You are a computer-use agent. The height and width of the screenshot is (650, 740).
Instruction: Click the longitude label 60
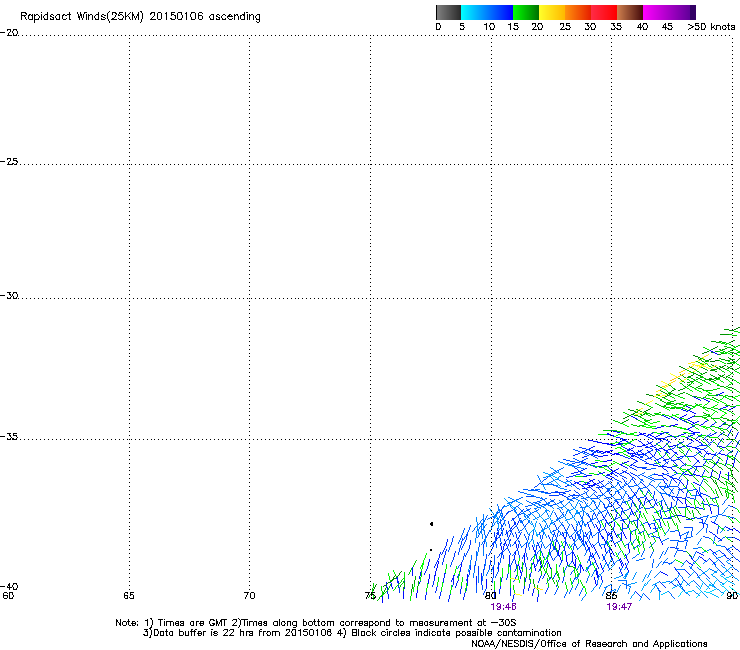(x=8, y=596)
